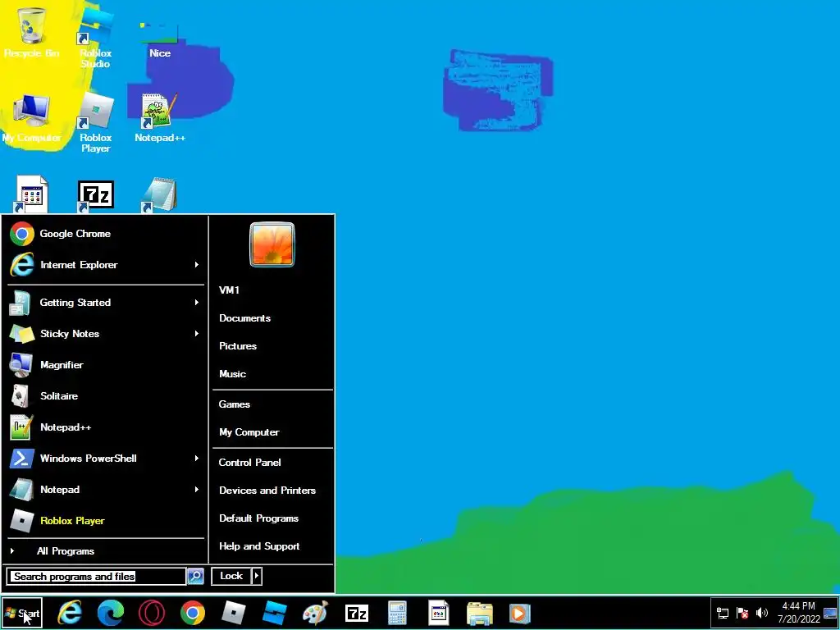Open Internet Explorer in Start menu
The image size is (840, 630).
pyautogui.click(x=99, y=265)
